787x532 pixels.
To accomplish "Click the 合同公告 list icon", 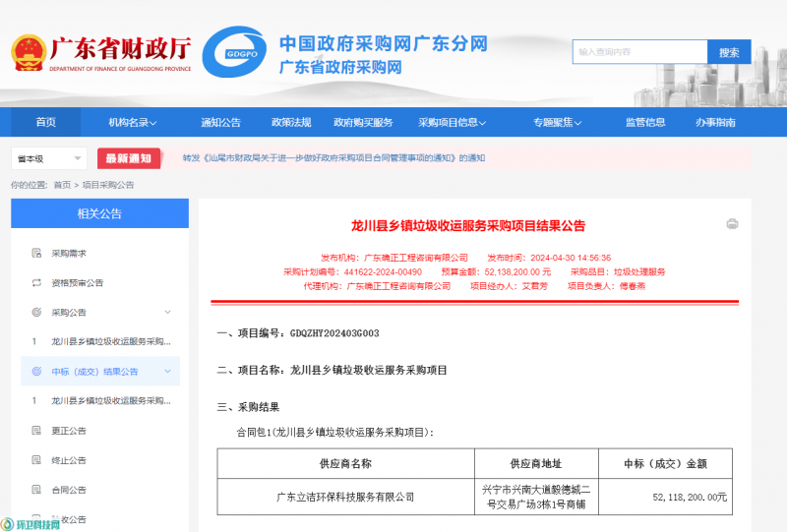I will tap(36, 490).
